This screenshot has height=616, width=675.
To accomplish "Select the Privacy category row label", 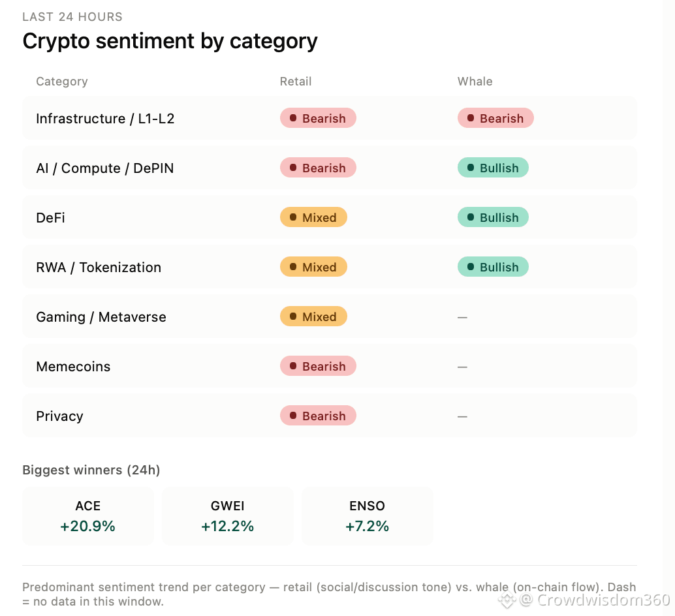I will [60, 416].
